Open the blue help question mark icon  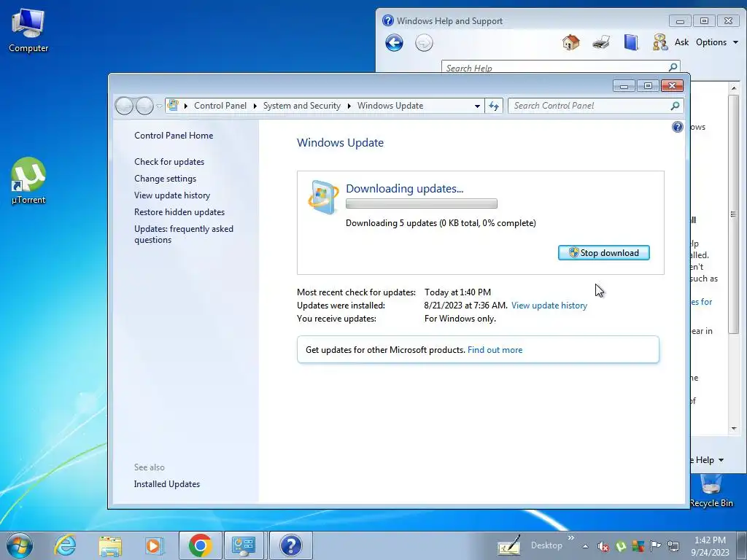(x=677, y=127)
